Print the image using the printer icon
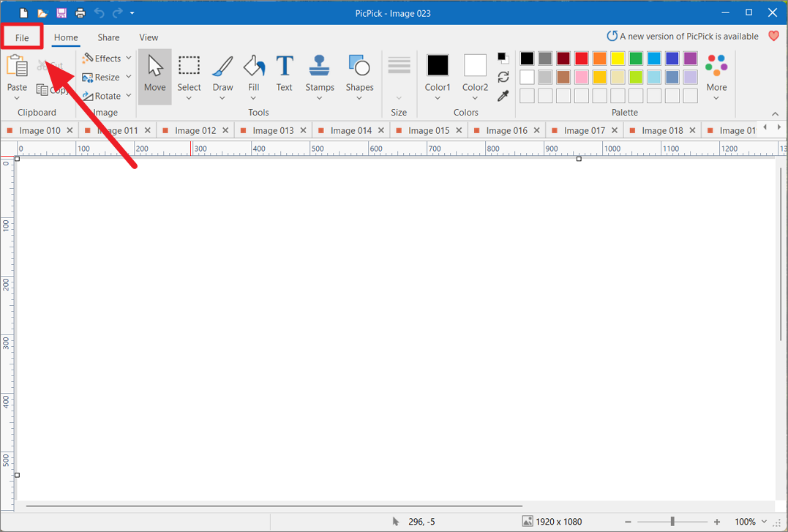This screenshot has height=532, width=788. point(80,13)
